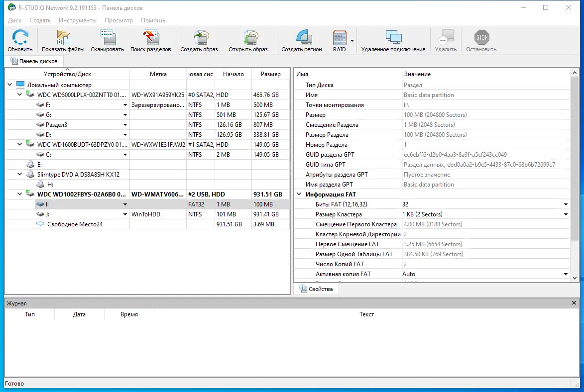Click the Обновить (refresh) toolbar icon
Image resolution: width=584 pixels, height=392 pixels.
click(x=20, y=40)
